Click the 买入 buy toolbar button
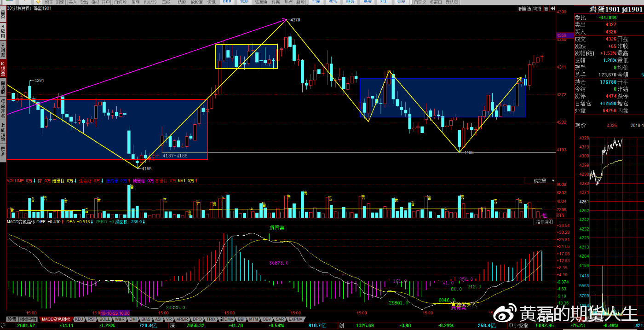Viewport: 644px width, 330px height. click(73, 2)
